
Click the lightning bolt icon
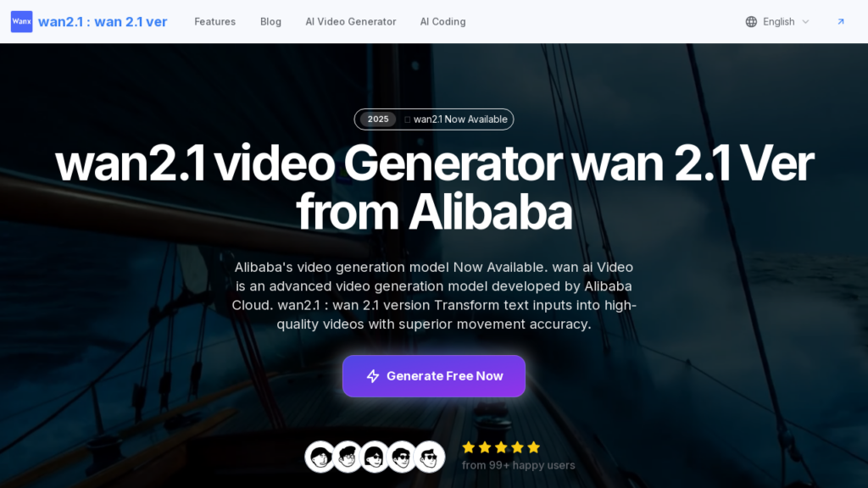point(373,376)
